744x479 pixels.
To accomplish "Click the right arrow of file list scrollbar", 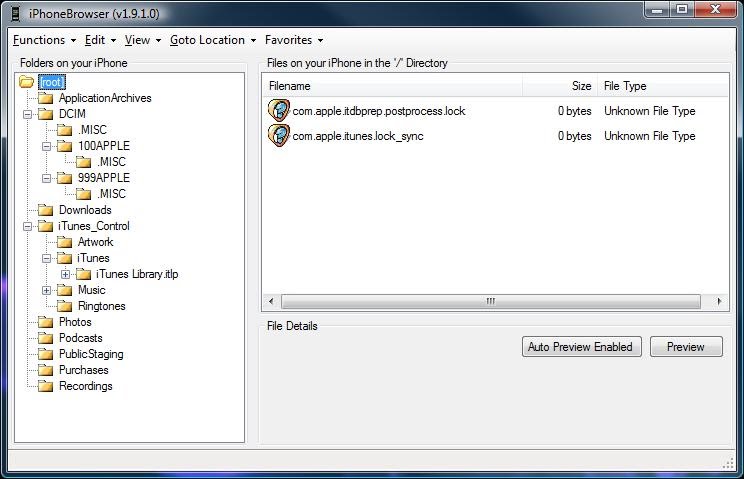I will [719, 301].
